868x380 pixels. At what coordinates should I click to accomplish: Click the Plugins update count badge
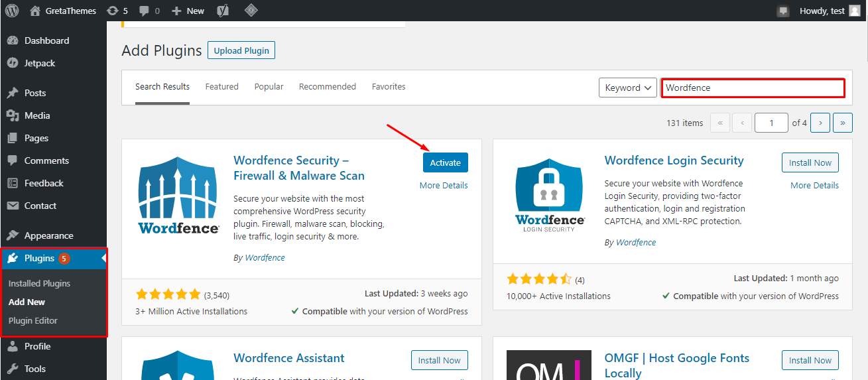point(64,258)
